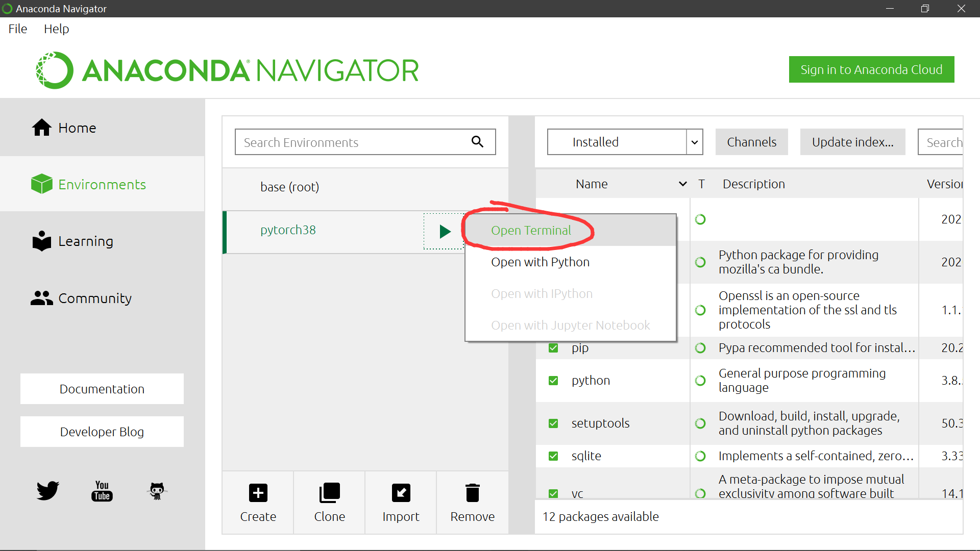This screenshot has height=551, width=980.
Task: Click the Create plus icon
Action: [x=258, y=493]
